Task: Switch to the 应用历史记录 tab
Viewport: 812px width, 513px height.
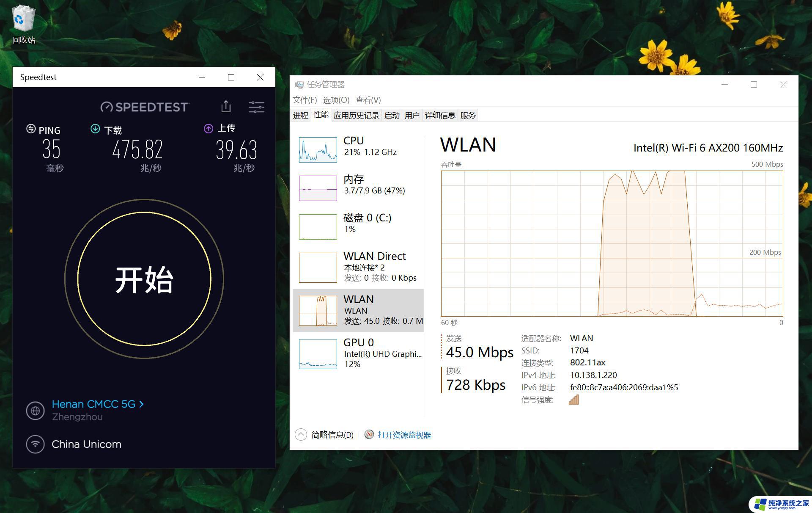Action: [x=356, y=115]
